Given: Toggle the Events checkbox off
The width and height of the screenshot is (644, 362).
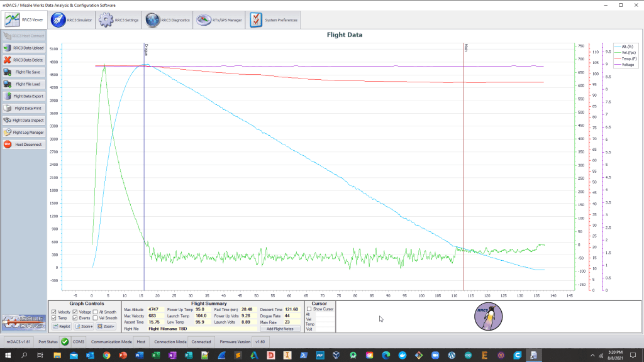Looking at the screenshot, I should click(x=75, y=318).
